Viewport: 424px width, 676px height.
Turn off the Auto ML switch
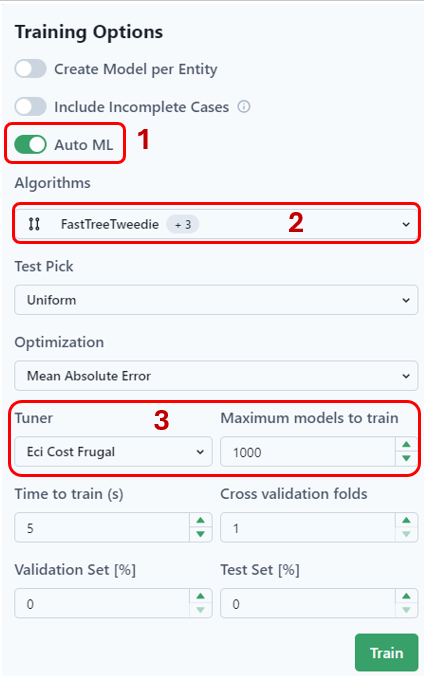(x=30, y=144)
